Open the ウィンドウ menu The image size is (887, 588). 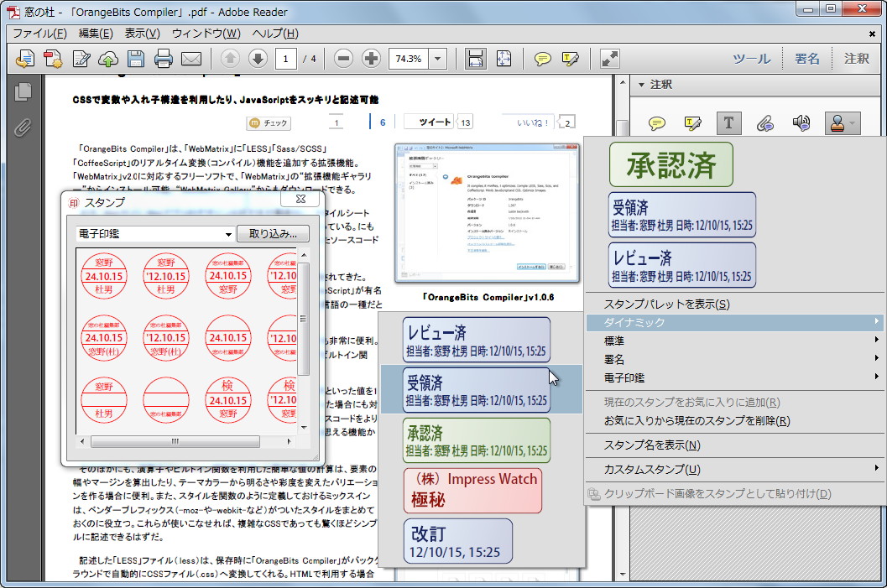[x=206, y=34]
